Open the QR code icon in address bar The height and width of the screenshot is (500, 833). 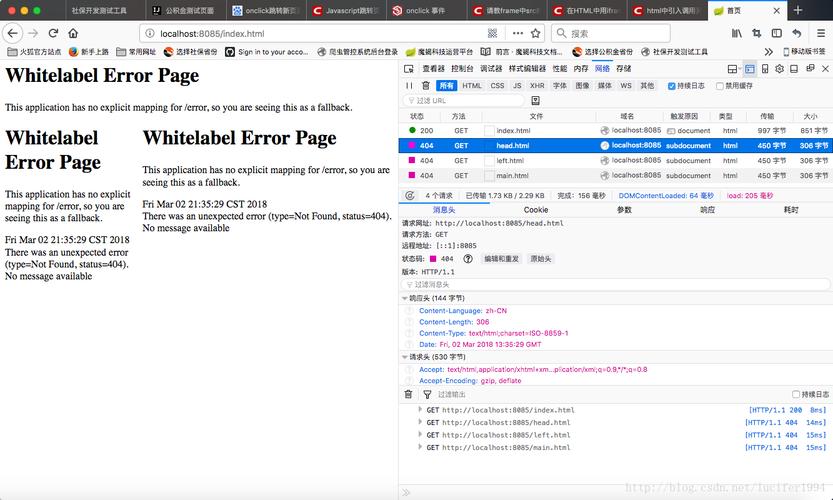pos(492,33)
